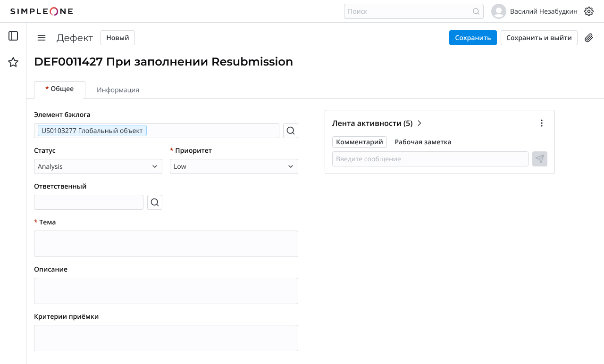Open three-dot menu in activity feed
604x364 pixels.
(x=541, y=123)
